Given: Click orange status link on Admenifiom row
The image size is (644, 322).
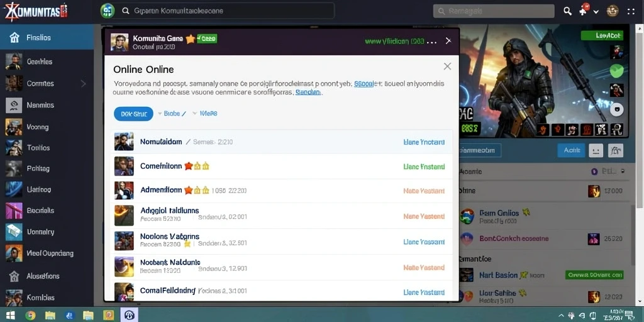Looking at the screenshot, I should [x=424, y=191].
